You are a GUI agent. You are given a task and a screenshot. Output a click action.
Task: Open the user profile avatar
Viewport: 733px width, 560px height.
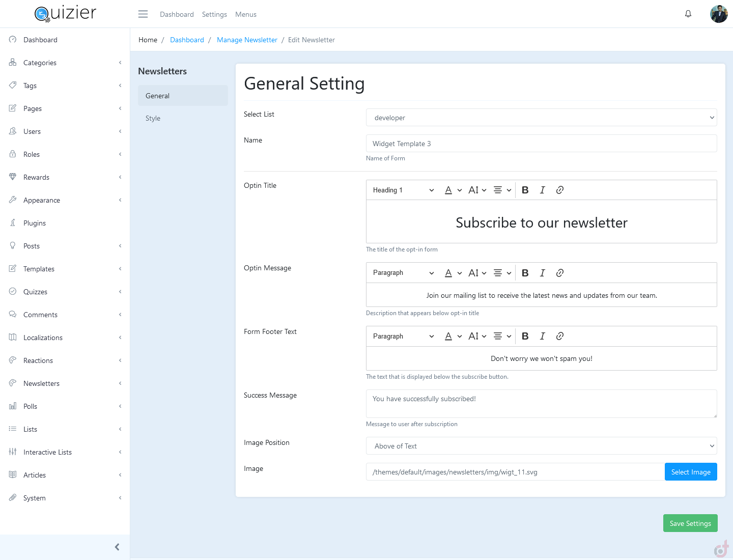(x=718, y=14)
